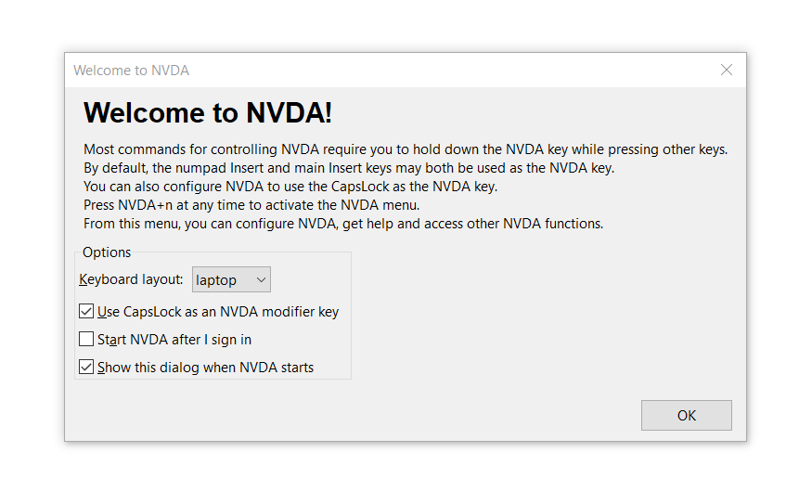Click the 'Show this dialog when NVDA starts' label

tap(205, 368)
